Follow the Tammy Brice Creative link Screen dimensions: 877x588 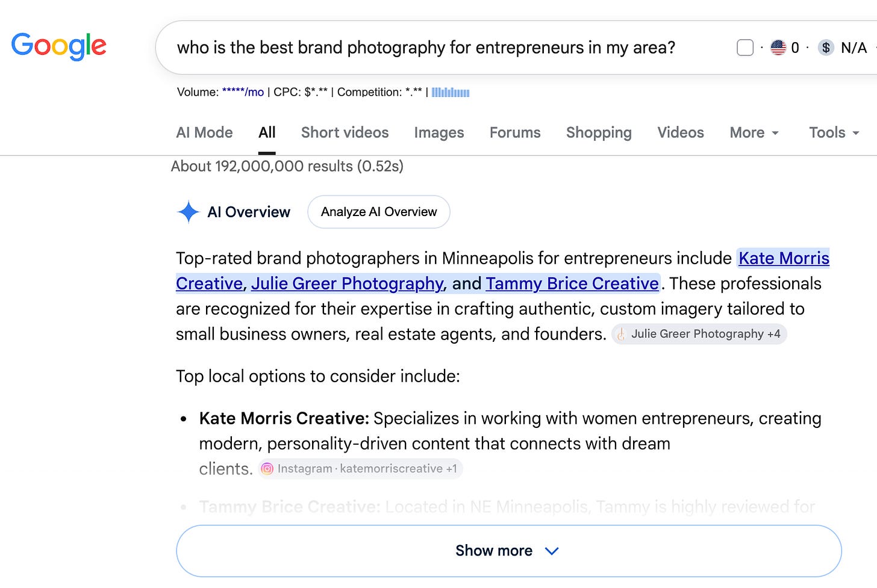tap(572, 283)
